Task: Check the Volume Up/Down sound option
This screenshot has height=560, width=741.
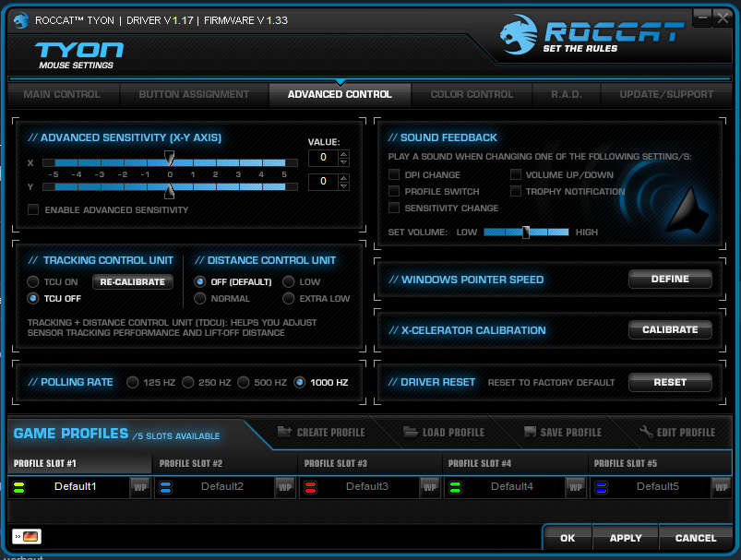Action: [x=516, y=174]
